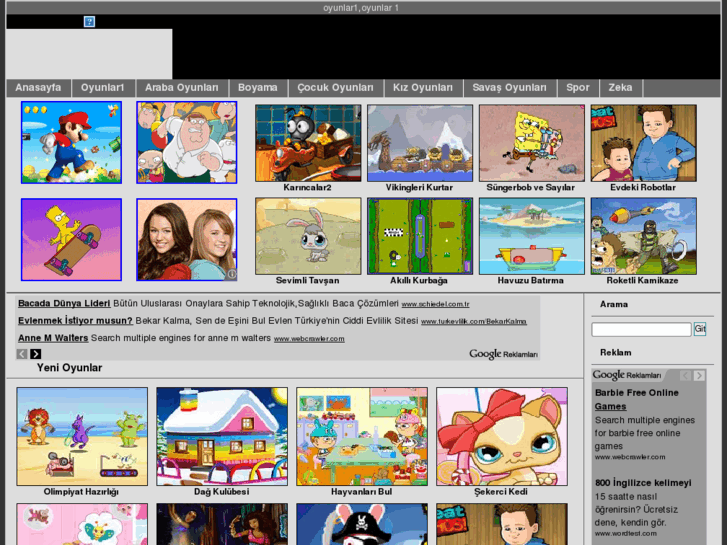This screenshot has width=727, height=545.
Task: Visit www.schiedel.com.tr ad URL
Action: point(435,304)
